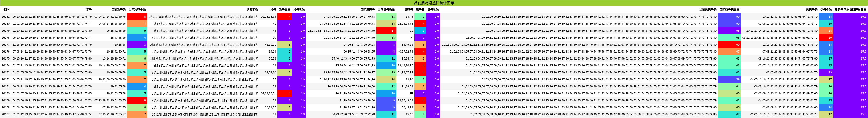Select period number 26169
868x118 pixels.
click(6, 101)
